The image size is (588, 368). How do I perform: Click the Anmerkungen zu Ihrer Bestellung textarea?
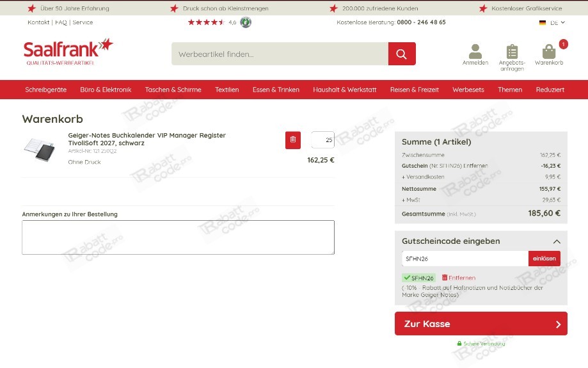tap(178, 237)
